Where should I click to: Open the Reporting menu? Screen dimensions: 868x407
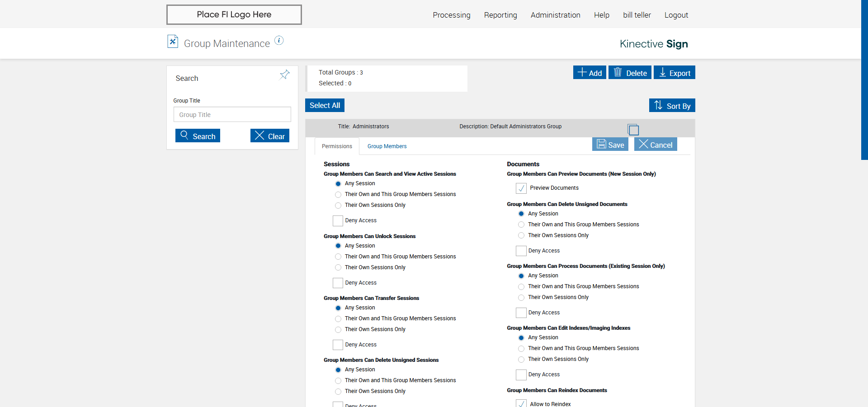[500, 15]
